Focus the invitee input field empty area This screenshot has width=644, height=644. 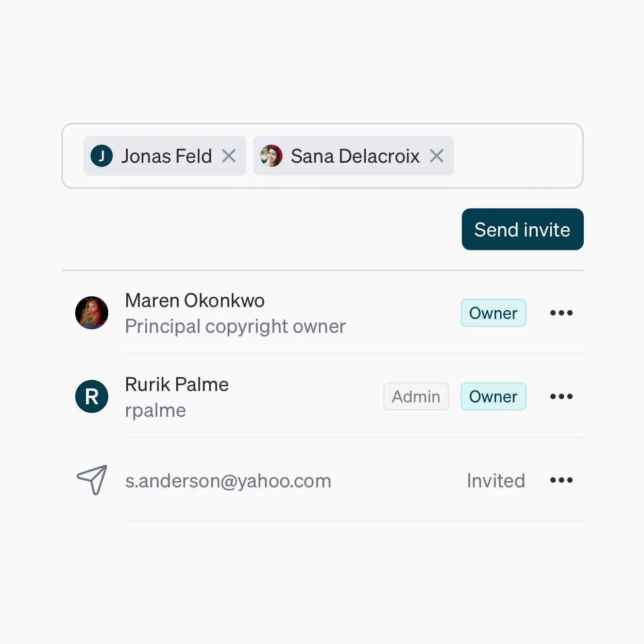click(x=518, y=156)
